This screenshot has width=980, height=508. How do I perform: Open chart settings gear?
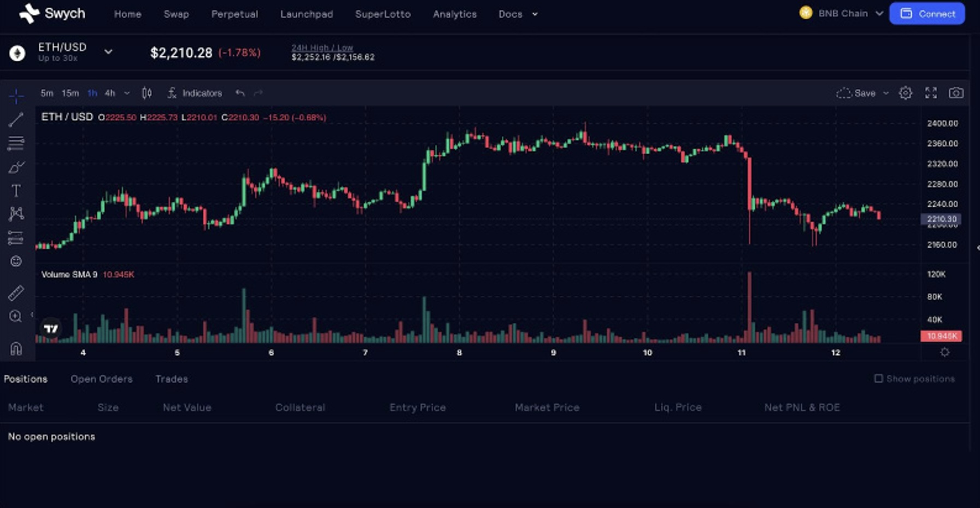[905, 93]
